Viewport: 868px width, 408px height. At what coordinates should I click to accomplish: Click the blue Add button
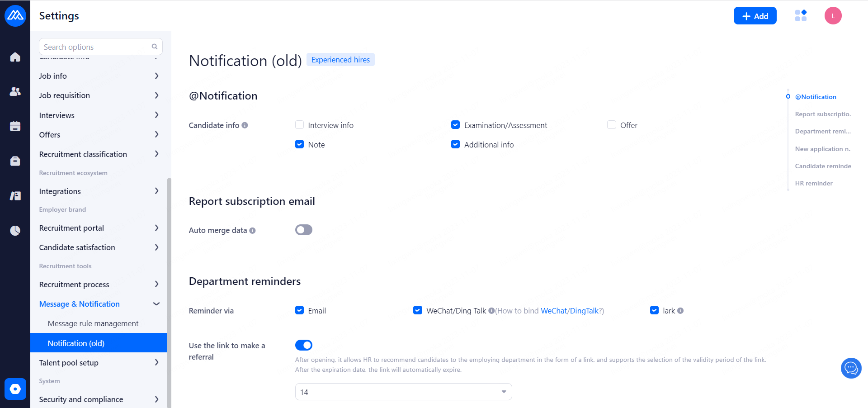point(755,16)
